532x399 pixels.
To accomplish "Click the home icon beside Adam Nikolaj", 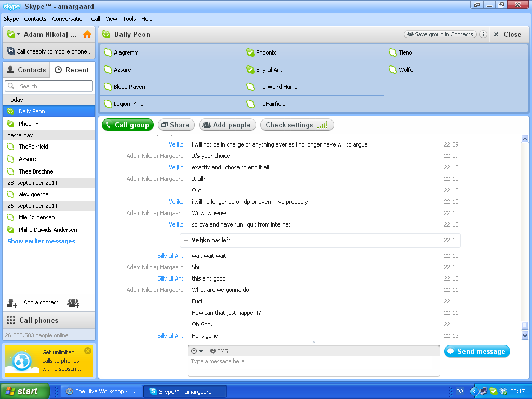I will click(87, 35).
